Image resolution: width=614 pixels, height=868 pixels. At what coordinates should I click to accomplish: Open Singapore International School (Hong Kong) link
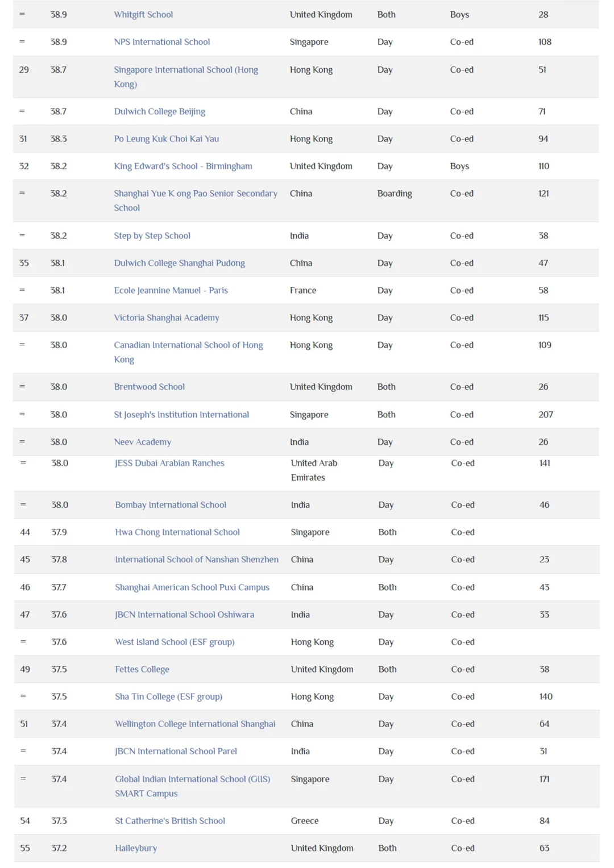click(185, 70)
